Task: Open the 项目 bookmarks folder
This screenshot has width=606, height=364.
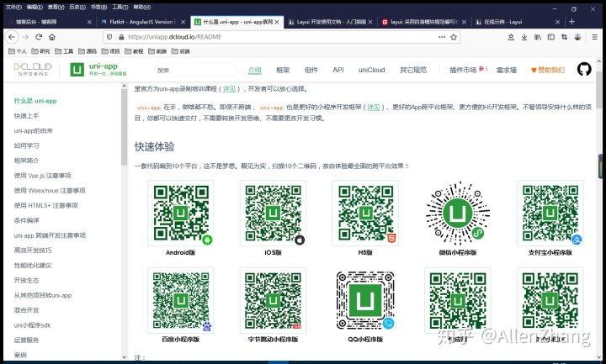Action: click(x=110, y=51)
